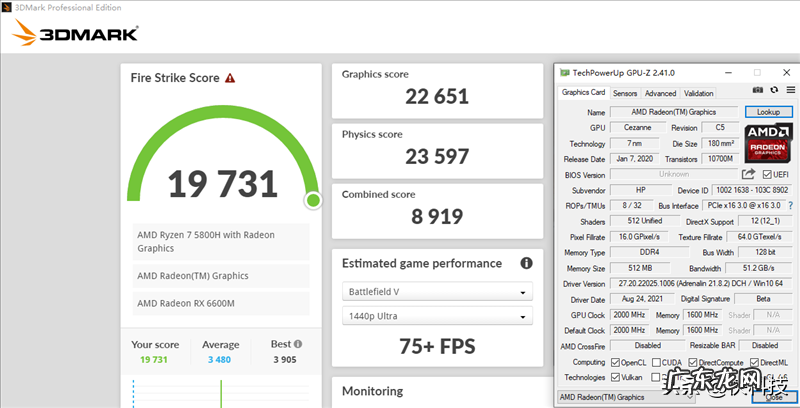Toggle the Vulkan checkbox
The image size is (800, 408).
pyautogui.click(x=616, y=377)
